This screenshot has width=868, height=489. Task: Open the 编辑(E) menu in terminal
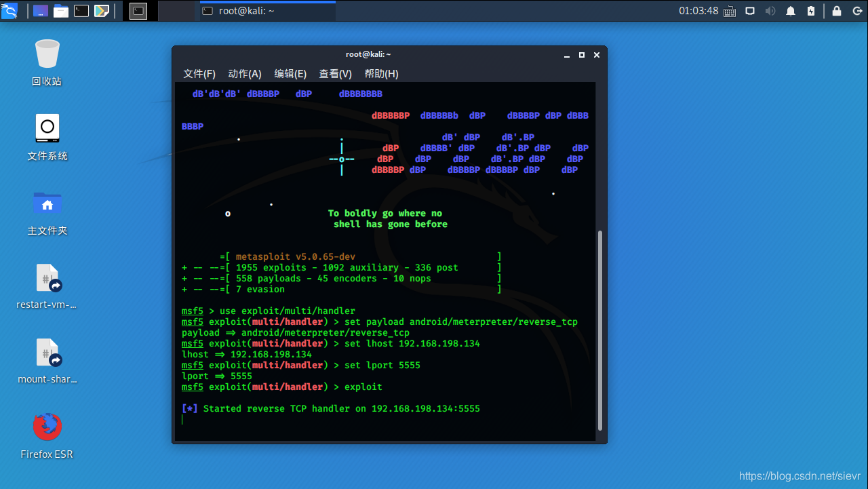click(290, 74)
